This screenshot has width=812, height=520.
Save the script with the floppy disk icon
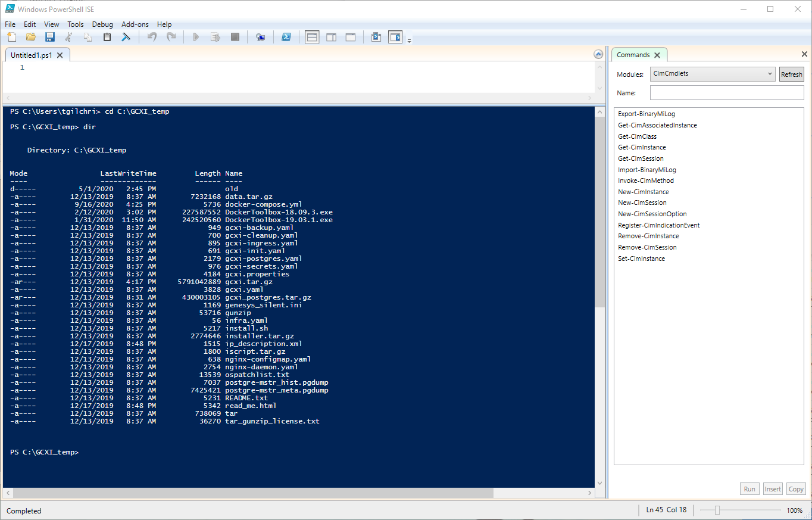click(x=50, y=38)
